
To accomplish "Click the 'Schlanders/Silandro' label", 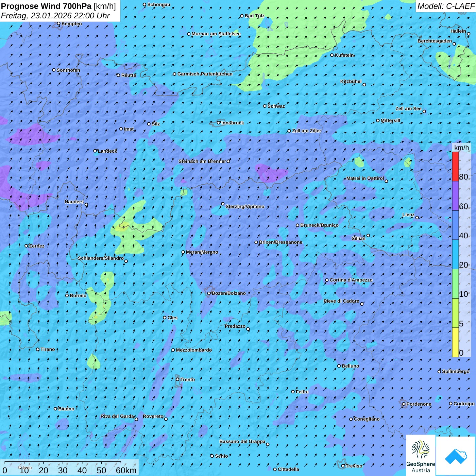I will [x=101, y=258].
